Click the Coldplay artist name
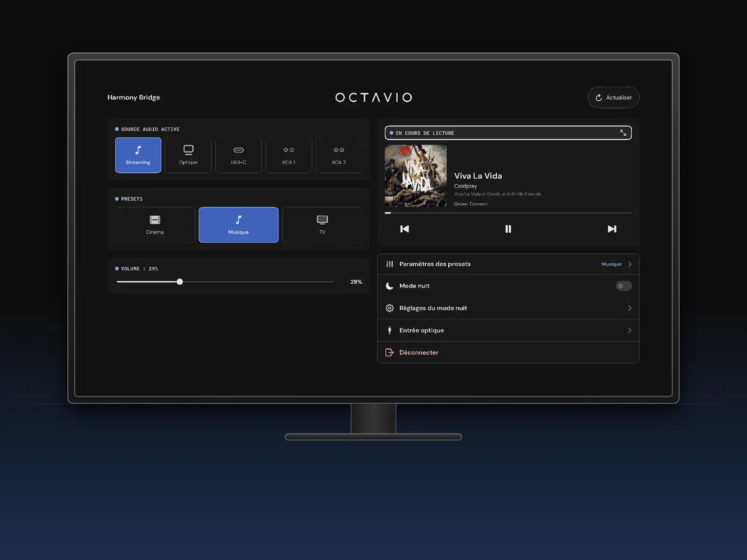Screen dimensions: 747x560 [x=466, y=186]
